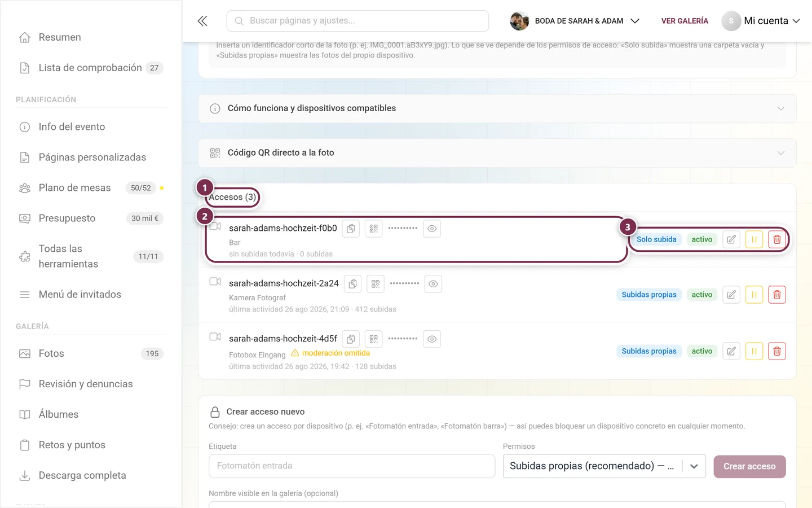Edit the Kamera Fotograf access
Screen dimensions: 812x508
coord(731,295)
